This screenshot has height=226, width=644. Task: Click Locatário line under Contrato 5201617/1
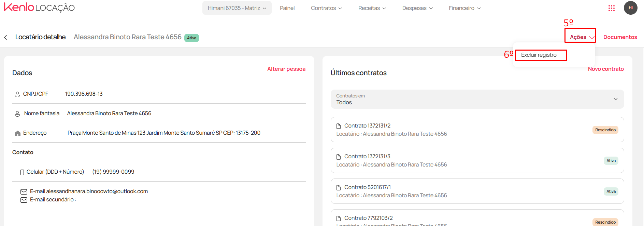(x=391, y=196)
